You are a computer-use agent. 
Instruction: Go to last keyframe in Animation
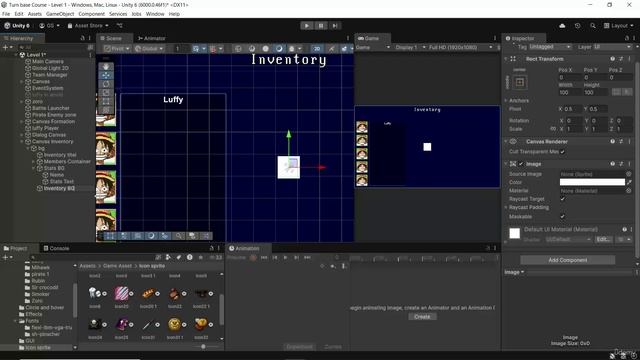[307, 257]
